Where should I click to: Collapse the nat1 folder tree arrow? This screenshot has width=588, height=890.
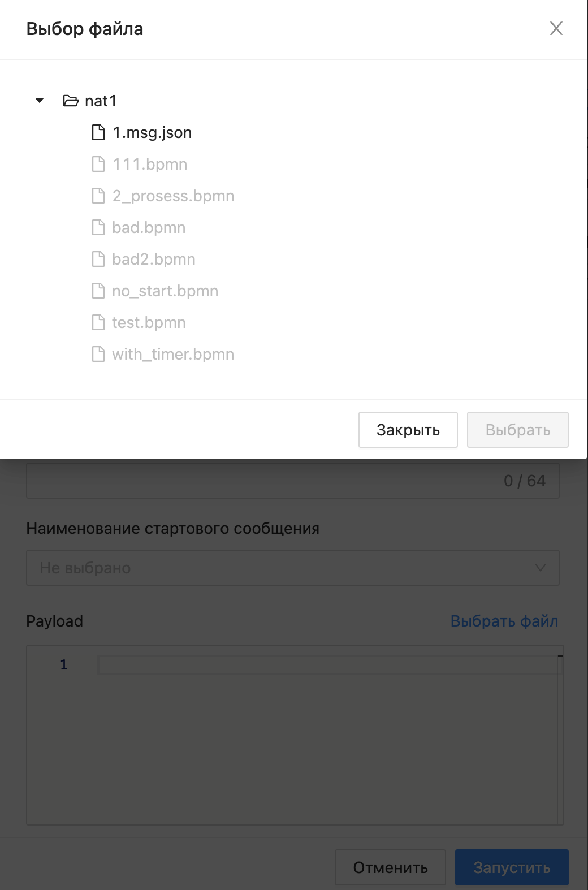pyautogui.click(x=40, y=101)
